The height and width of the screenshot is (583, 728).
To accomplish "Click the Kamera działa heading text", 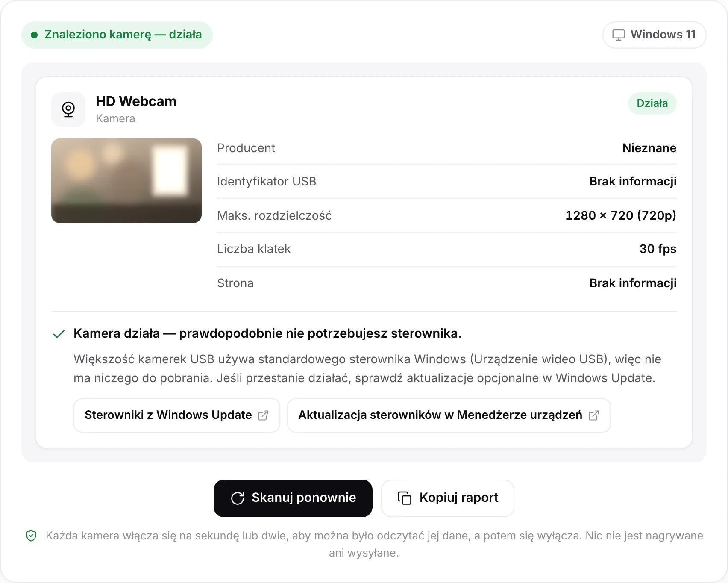I will pyautogui.click(x=267, y=333).
